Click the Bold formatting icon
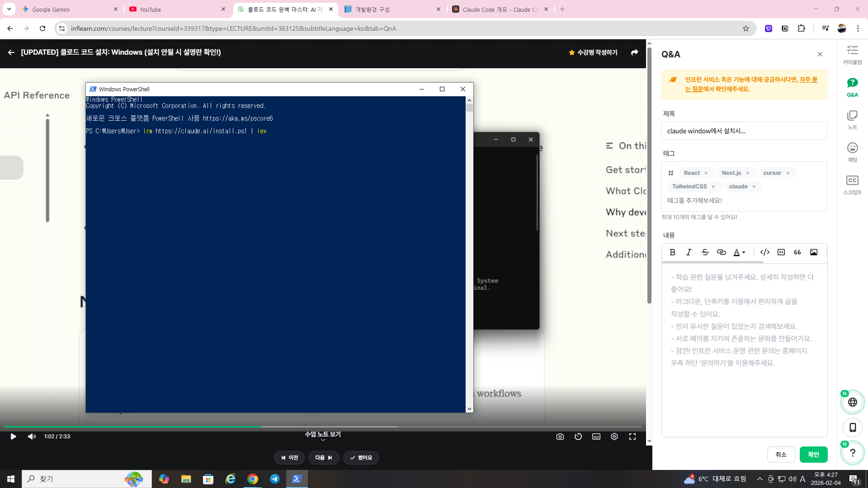Viewport: 868px width, 488px height. coord(672,252)
